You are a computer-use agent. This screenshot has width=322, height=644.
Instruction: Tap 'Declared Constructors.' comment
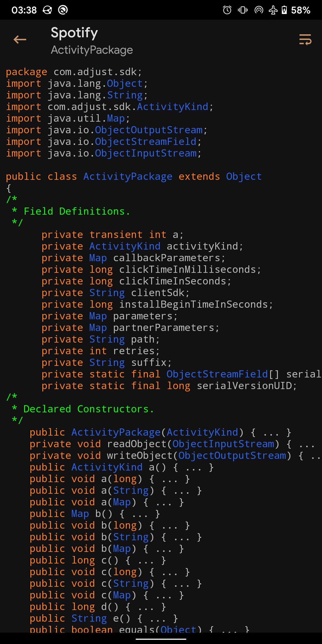[x=89, y=409]
